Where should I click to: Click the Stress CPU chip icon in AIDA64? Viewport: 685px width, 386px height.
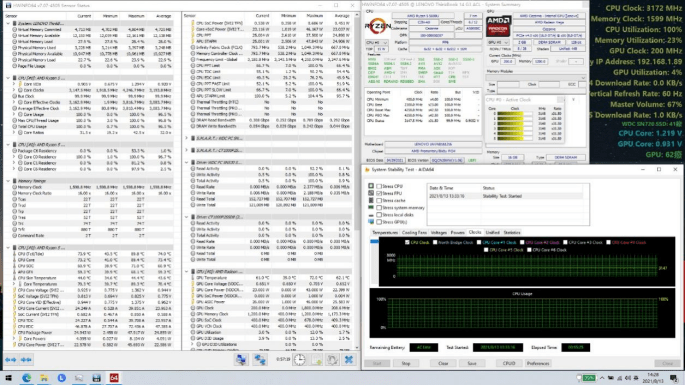[371, 186]
